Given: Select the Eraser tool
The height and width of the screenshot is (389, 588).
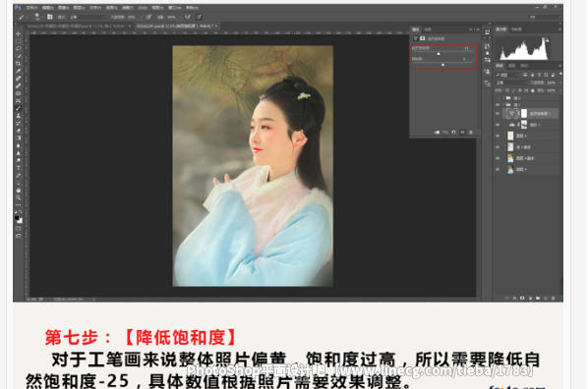Looking at the screenshot, I should pyautogui.click(x=18, y=131).
